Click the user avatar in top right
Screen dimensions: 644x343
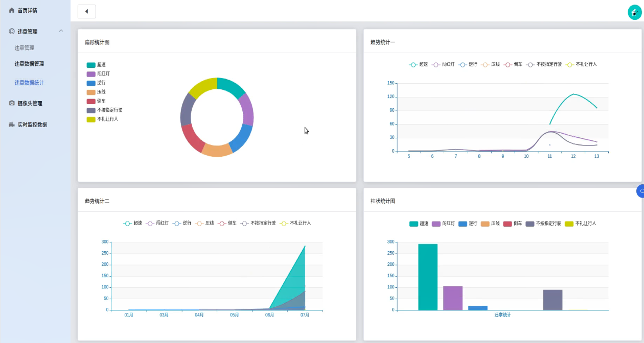coord(634,12)
